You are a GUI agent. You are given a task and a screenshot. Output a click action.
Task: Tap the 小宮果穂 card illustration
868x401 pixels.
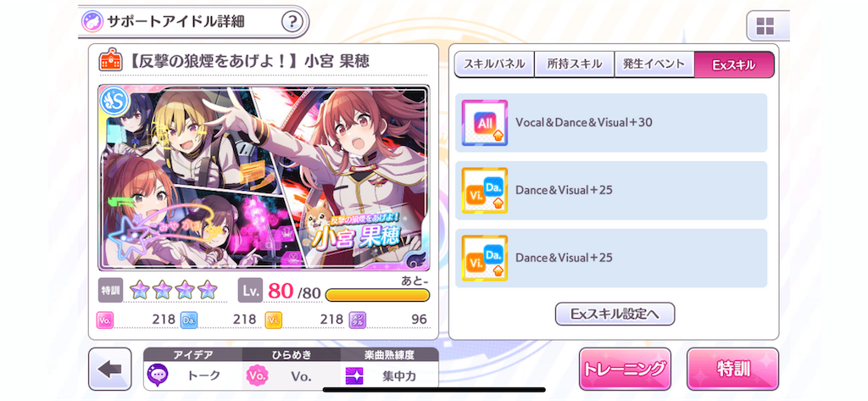tap(264, 177)
